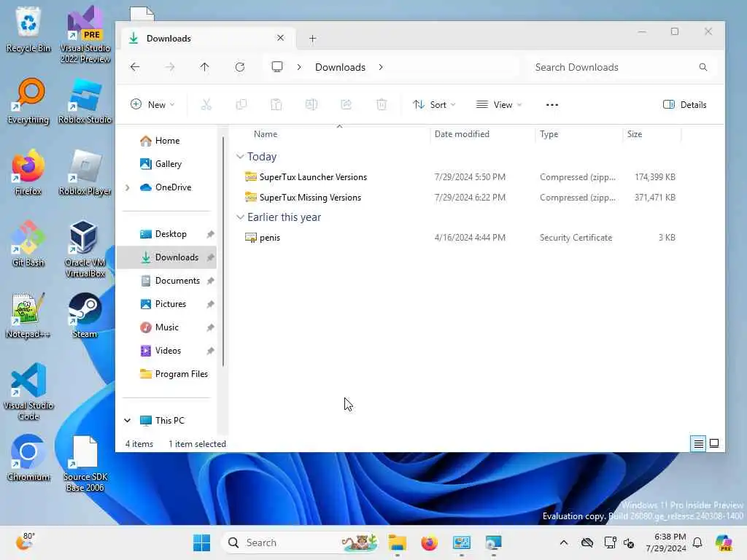Click the Delete trash icon
This screenshot has height=560, width=747.
[x=382, y=105]
